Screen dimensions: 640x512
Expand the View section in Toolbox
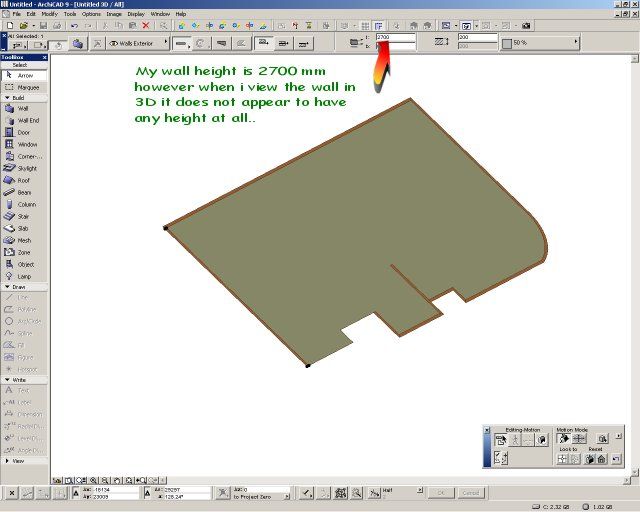click(7, 461)
